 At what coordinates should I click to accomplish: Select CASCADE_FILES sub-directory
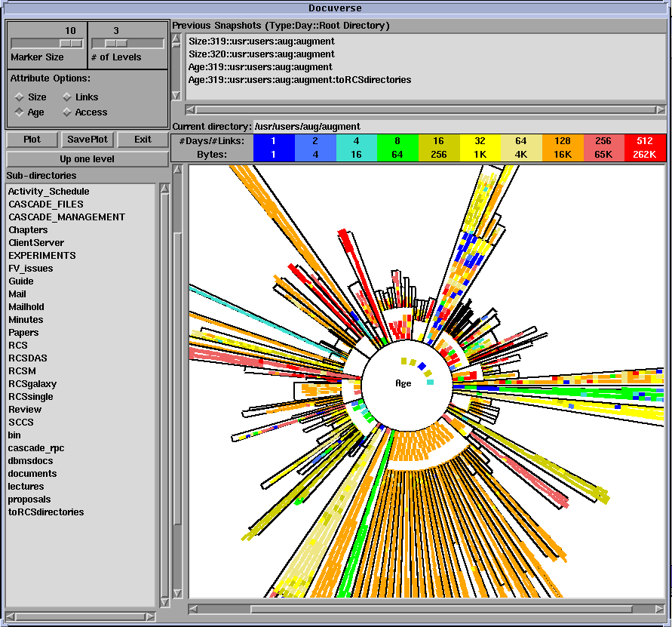click(46, 204)
